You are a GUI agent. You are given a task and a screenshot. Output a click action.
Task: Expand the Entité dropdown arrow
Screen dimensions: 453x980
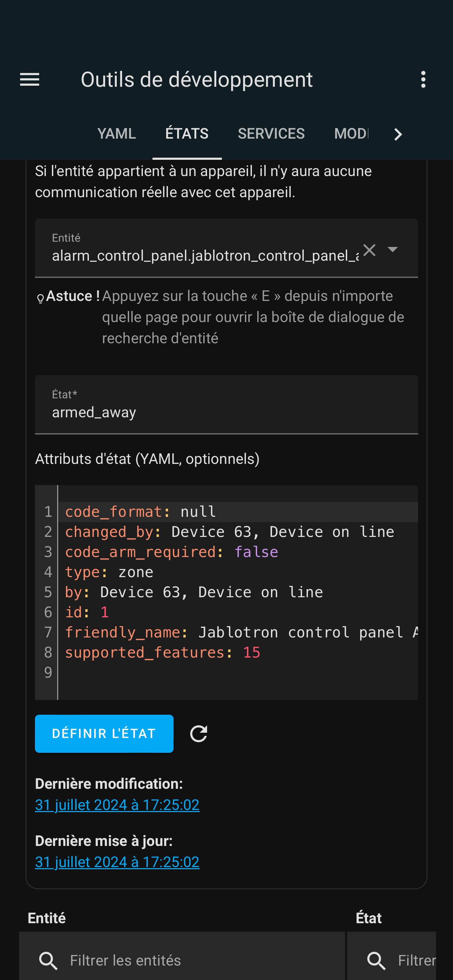[393, 249]
